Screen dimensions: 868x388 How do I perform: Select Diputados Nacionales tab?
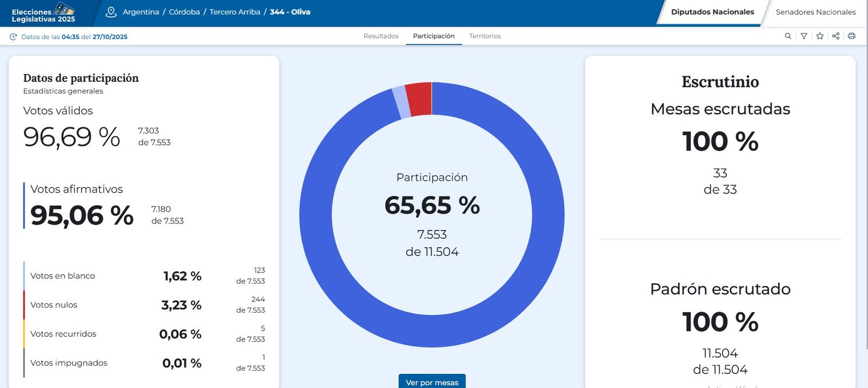712,12
